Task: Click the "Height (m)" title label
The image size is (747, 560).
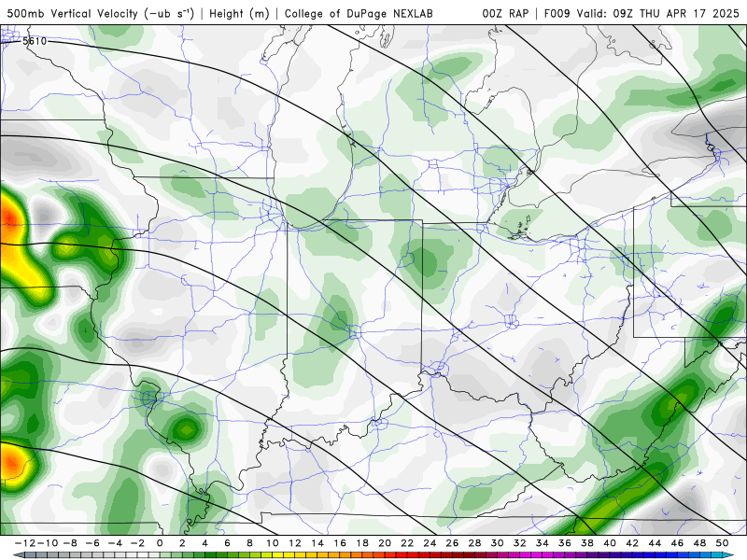Action: click(x=239, y=13)
